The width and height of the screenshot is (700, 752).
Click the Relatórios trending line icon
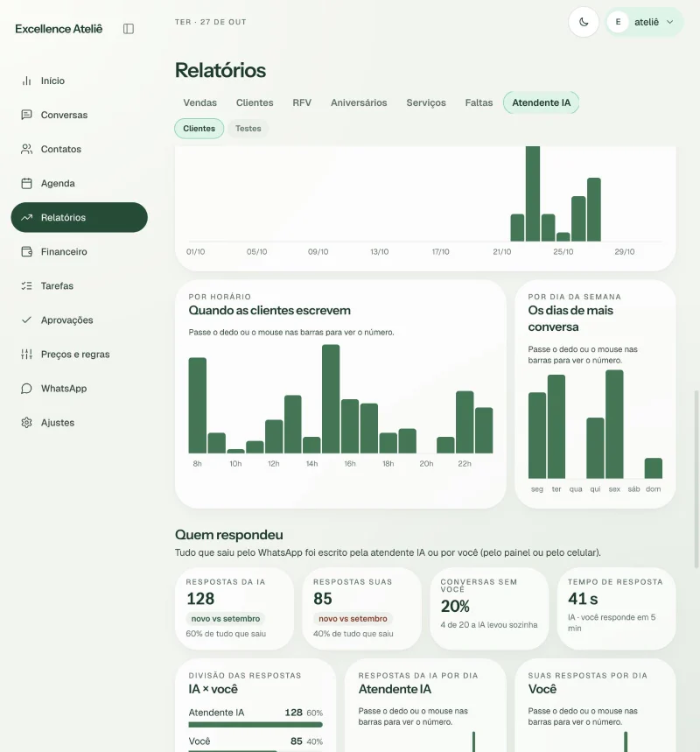click(x=26, y=217)
